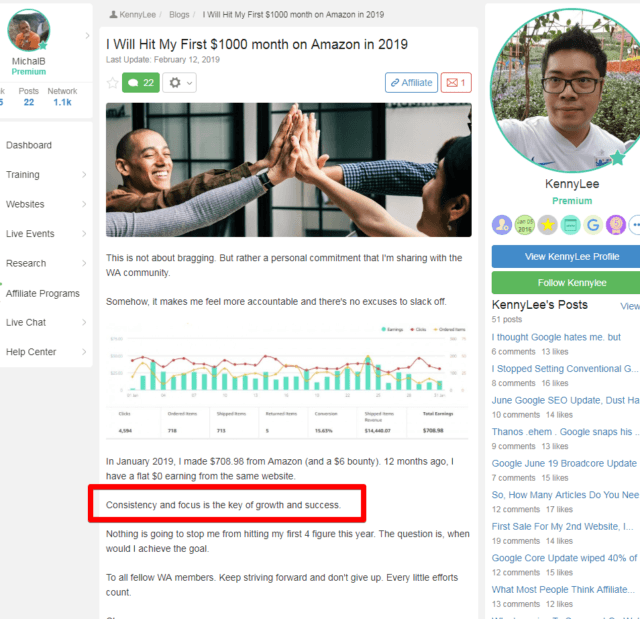Click Blogs breadcrumb link
The image size is (640, 619).
pyautogui.click(x=179, y=15)
